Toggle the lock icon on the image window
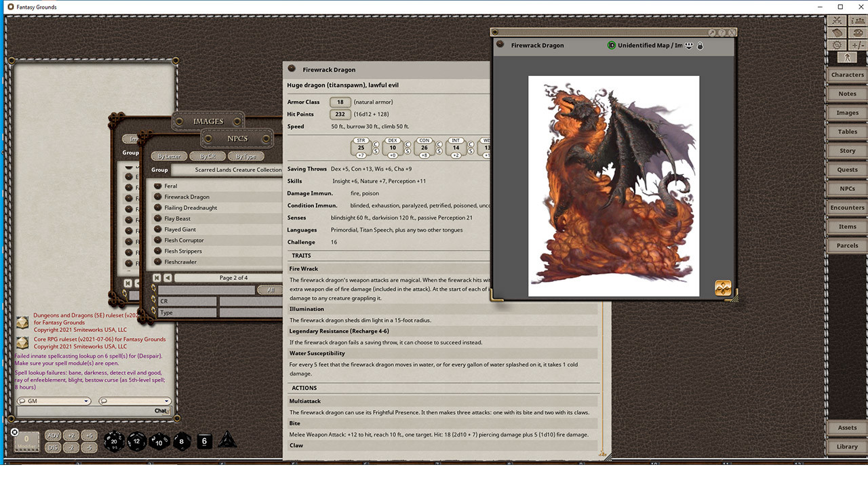This screenshot has width=868, height=488. coord(700,45)
